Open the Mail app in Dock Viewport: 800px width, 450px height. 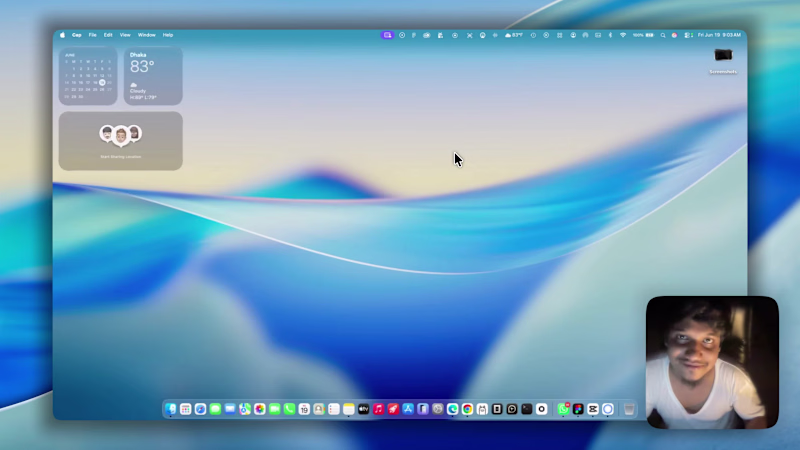230,409
